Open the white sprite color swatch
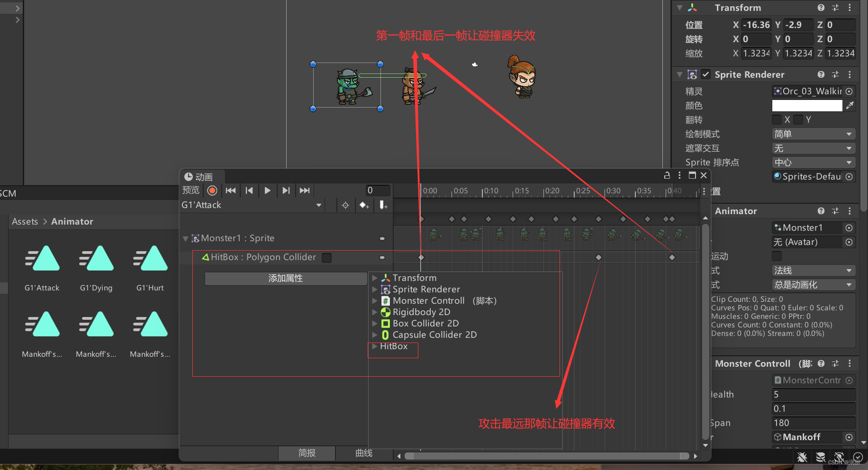The image size is (868, 470). (x=807, y=105)
